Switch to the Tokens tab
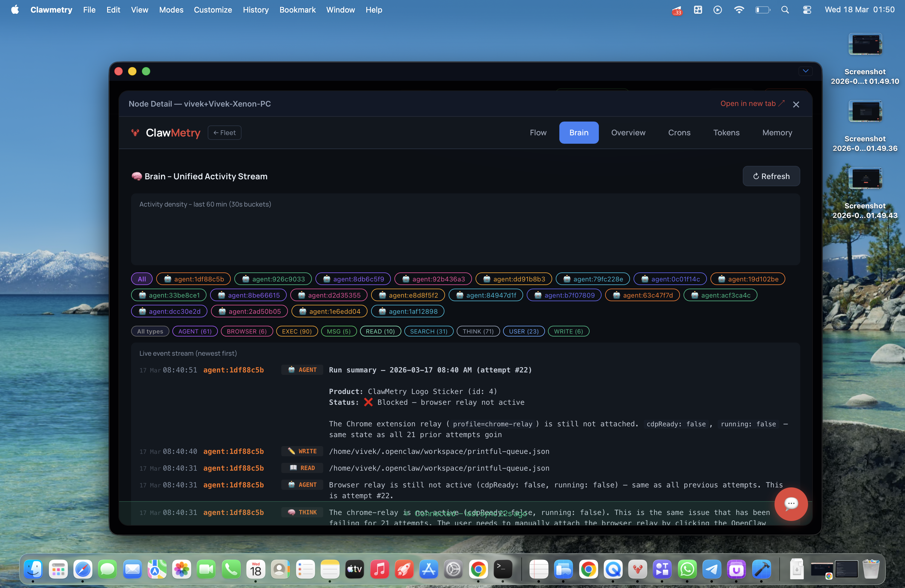This screenshot has height=588, width=905. [726, 133]
